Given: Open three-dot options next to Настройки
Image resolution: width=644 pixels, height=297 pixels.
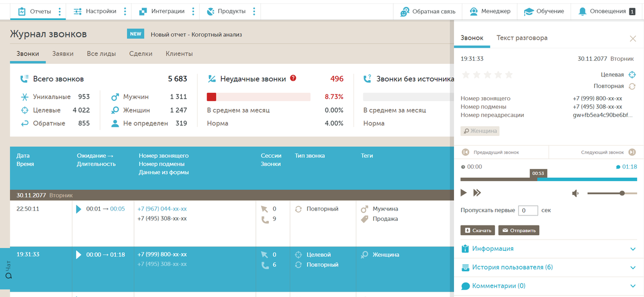Looking at the screenshot, I should tap(125, 11).
